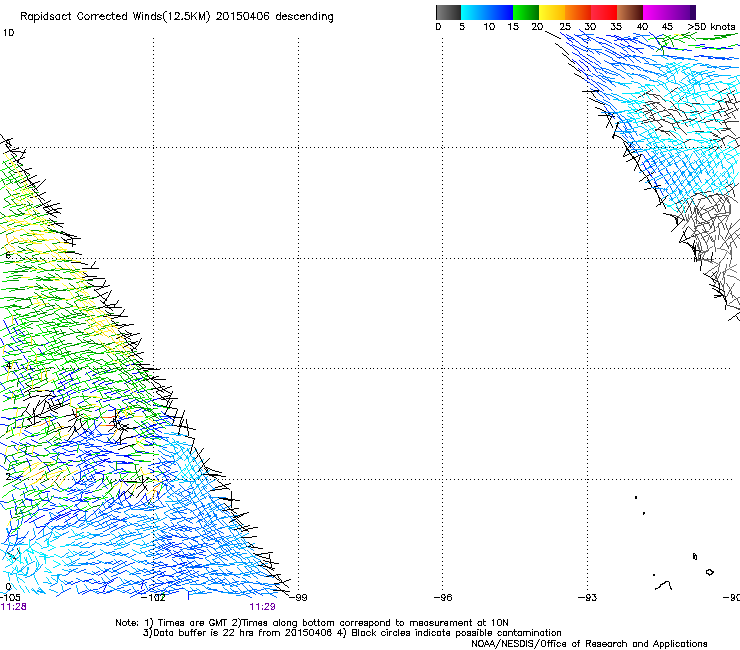Click the '-102' longitude axis label

click(153, 598)
